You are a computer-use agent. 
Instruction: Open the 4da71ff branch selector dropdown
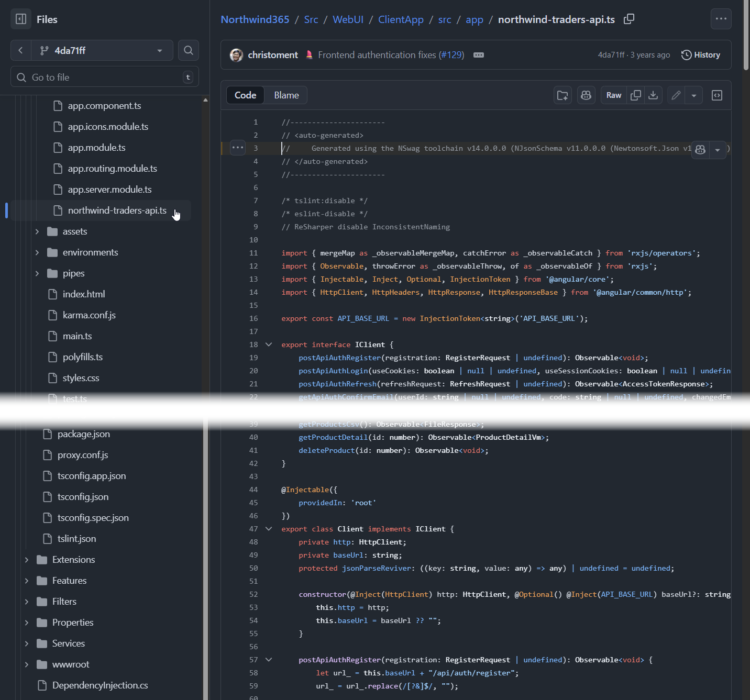click(101, 50)
